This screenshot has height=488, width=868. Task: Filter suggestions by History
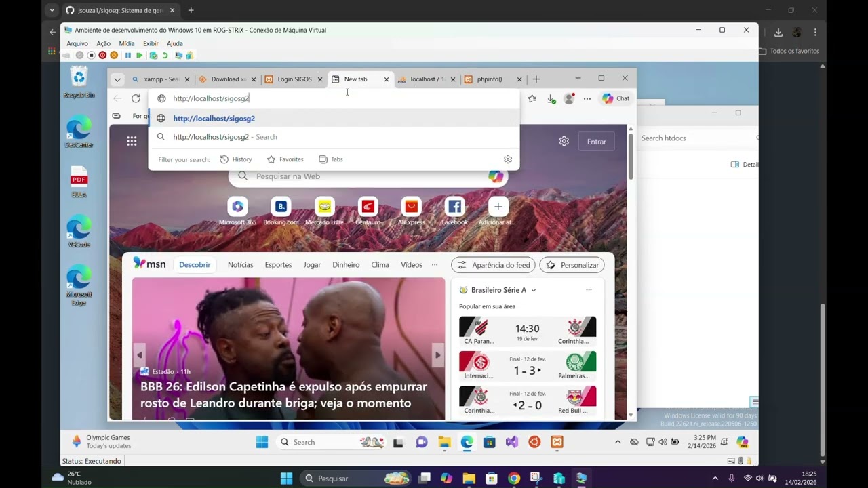[236, 159]
